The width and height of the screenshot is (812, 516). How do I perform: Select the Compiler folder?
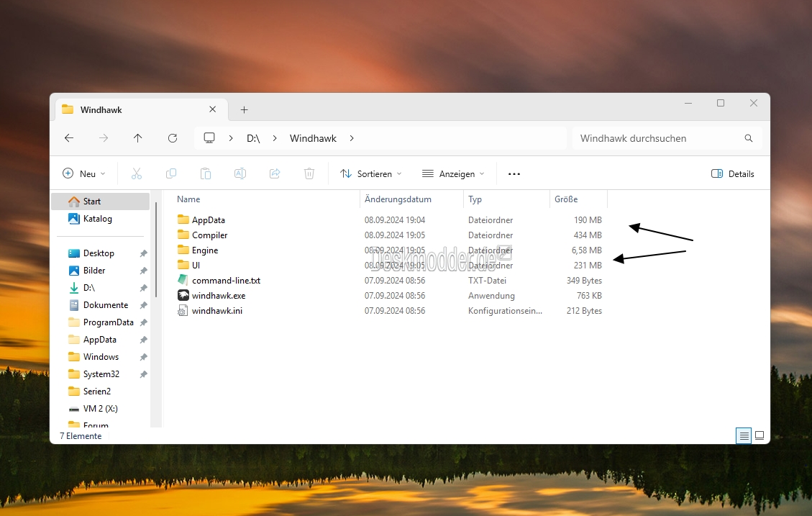coord(209,235)
